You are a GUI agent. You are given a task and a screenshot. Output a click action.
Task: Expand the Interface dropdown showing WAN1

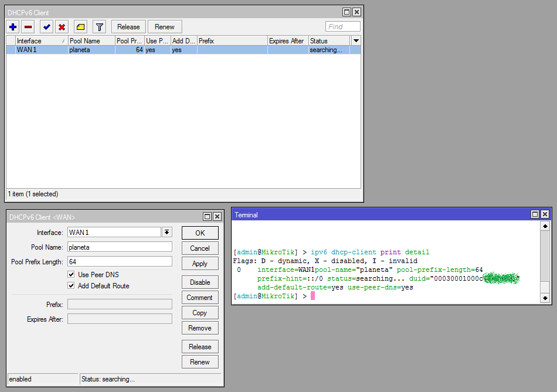tap(167, 232)
